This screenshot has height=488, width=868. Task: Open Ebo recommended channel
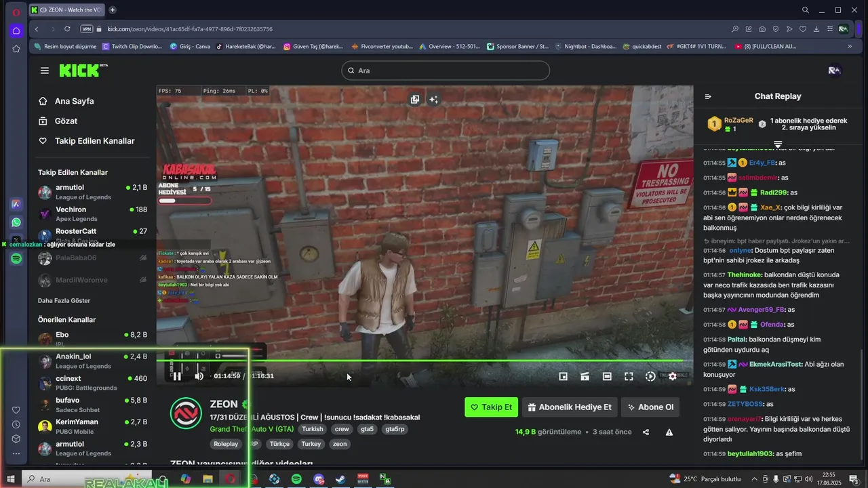pos(92,339)
